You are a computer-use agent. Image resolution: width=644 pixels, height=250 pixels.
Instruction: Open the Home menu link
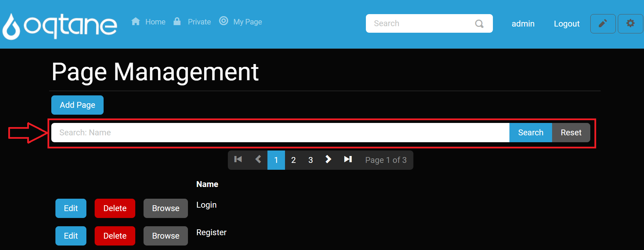tap(155, 22)
